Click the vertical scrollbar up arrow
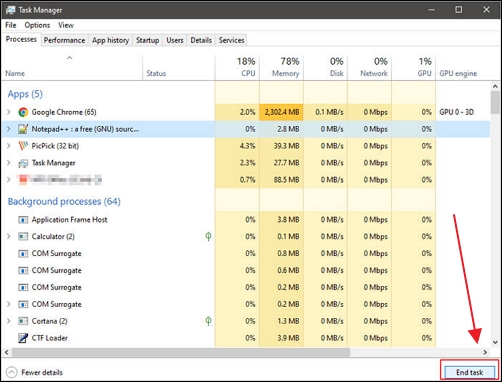Image resolution: width=502 pixels, height=382 pixels. point(495,86)
